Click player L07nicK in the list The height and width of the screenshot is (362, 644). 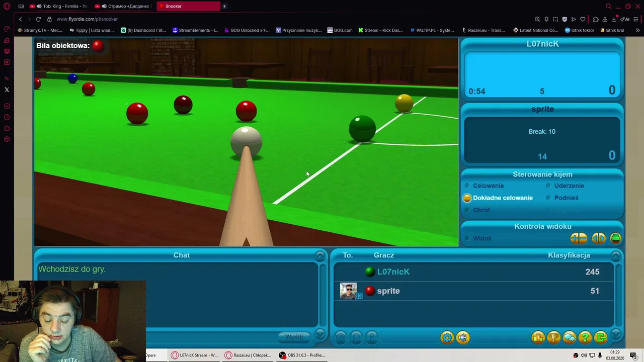coord(473,271)
